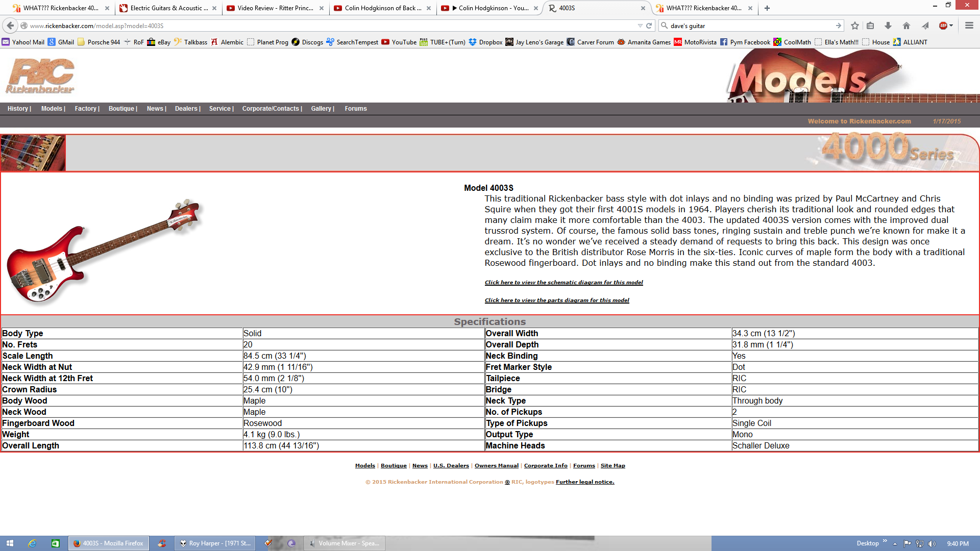Viewport: 980px width, 551px height.
Task: Open the Boutique navigation menu
Action: (123, 109)
